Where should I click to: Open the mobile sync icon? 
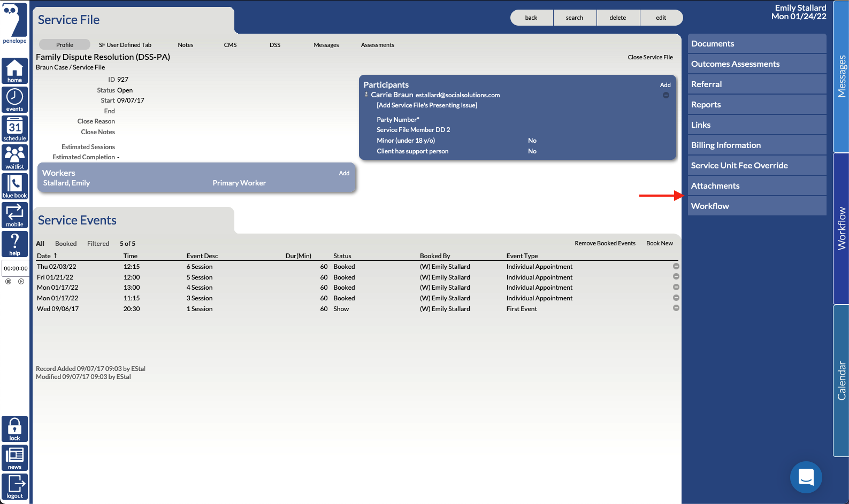(14, 215)
